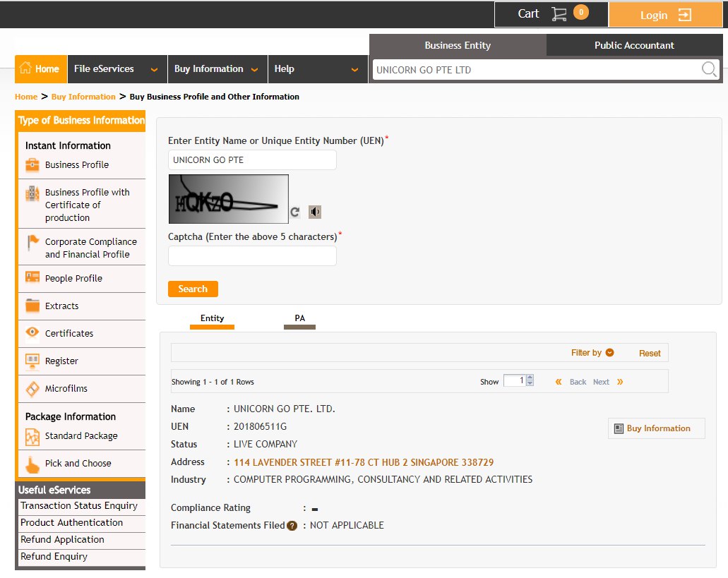Click the Certificates eye icon
Viewport: 728px width, 578px height.
point(32,332)
